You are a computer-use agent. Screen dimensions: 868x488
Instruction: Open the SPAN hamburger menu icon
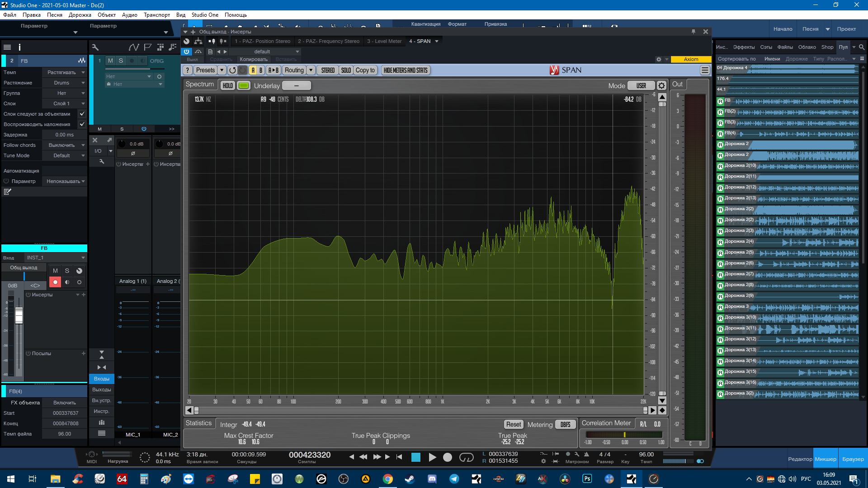point(705,70)
